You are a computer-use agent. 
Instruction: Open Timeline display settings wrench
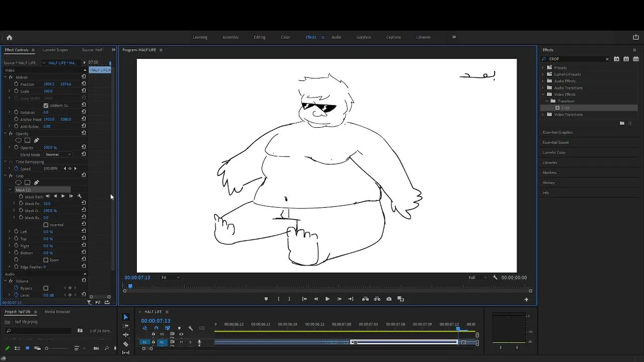pos(190,328)
